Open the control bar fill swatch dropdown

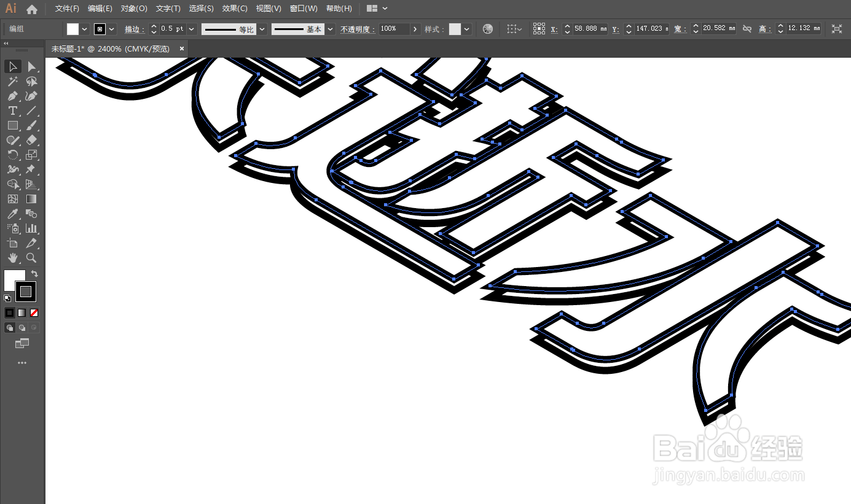tap(85, 29)
